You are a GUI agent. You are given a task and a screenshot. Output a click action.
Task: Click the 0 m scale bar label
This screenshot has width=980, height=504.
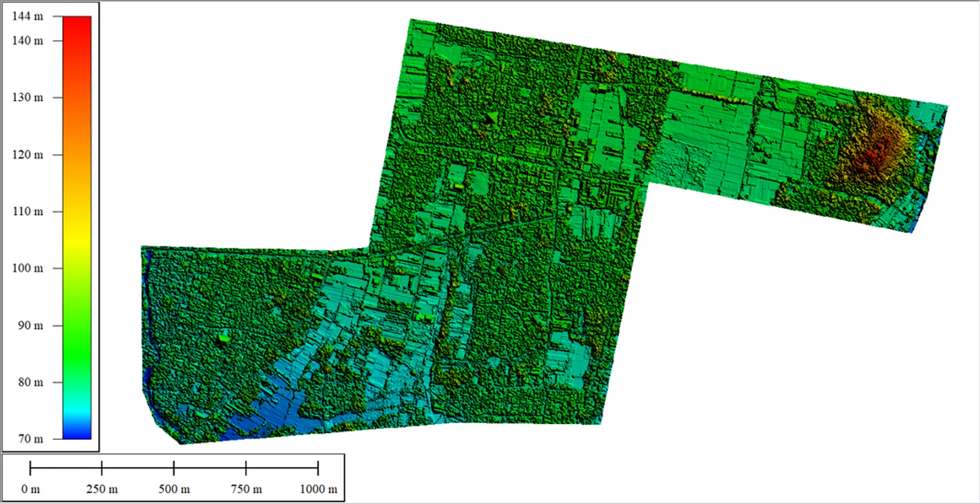[x=30, y=489]
